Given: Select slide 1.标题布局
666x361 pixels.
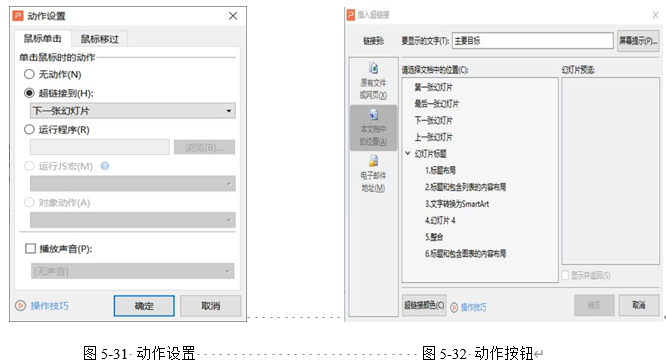Looking at the screenshot, I should pos(440,170).
